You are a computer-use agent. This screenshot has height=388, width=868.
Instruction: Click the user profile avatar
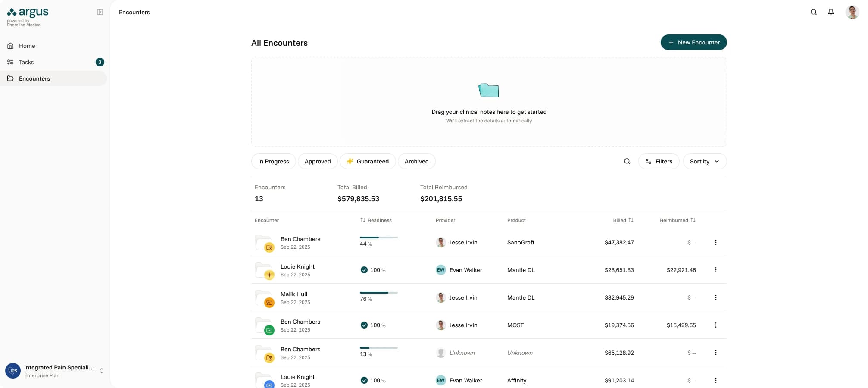pos(852,12)
